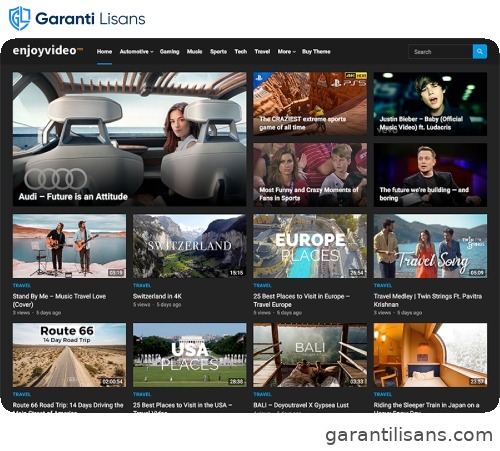The width and height of the screenshot is (500, 451).
Task: Expand the More dropdown menu
Action: click(287, 52)
